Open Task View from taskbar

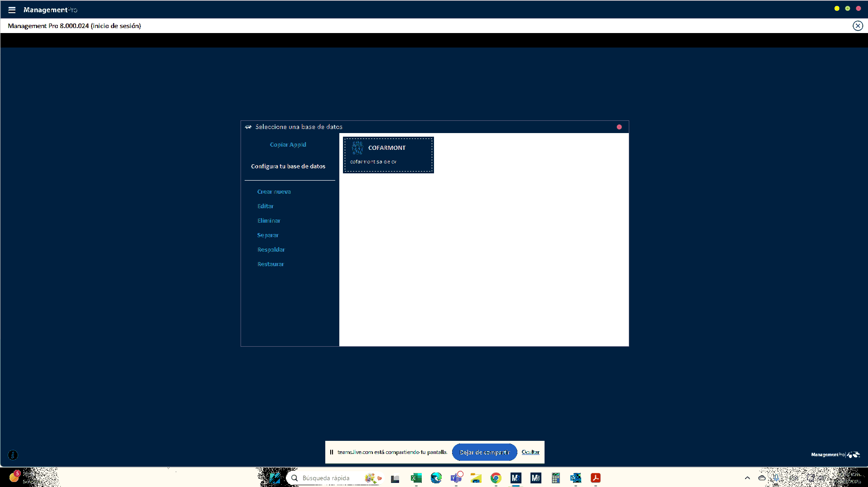tap(395, 478)
